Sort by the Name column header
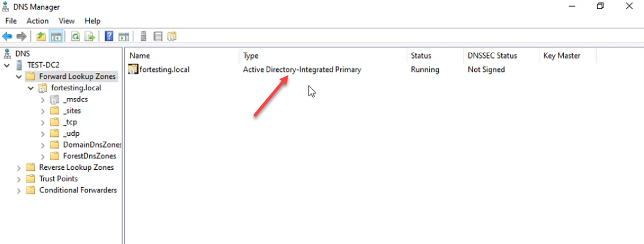 (x=183, y=56)
